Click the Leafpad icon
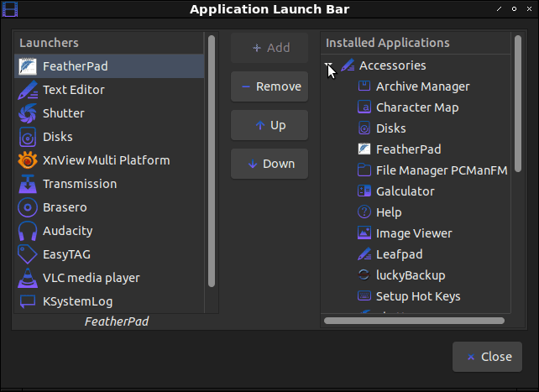The height and width of the screenshot is (392, 539). point(364,254)
